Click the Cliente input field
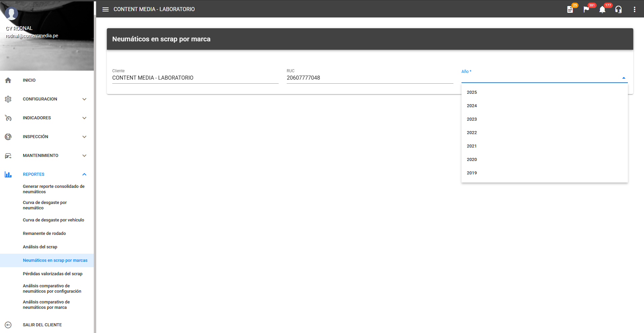This screenshot has height=333, width=644. click(x=195, y=78)
